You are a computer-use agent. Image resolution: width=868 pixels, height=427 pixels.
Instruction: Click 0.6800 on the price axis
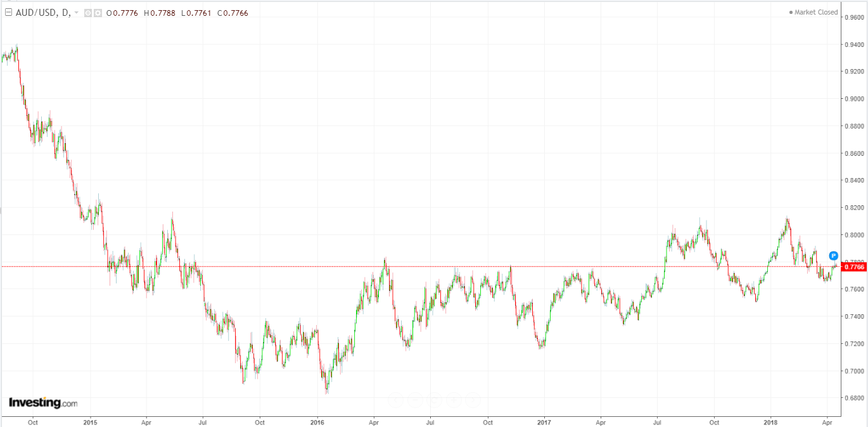853,398
